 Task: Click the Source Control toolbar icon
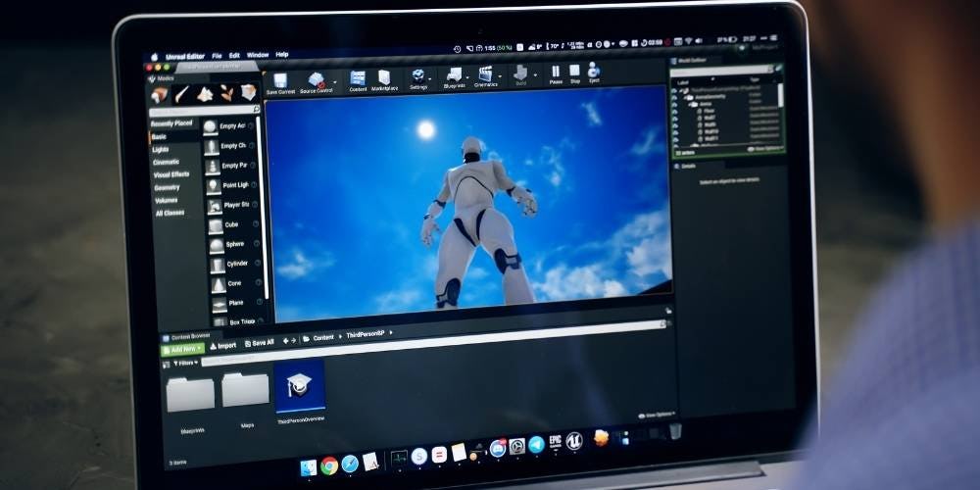317,80
